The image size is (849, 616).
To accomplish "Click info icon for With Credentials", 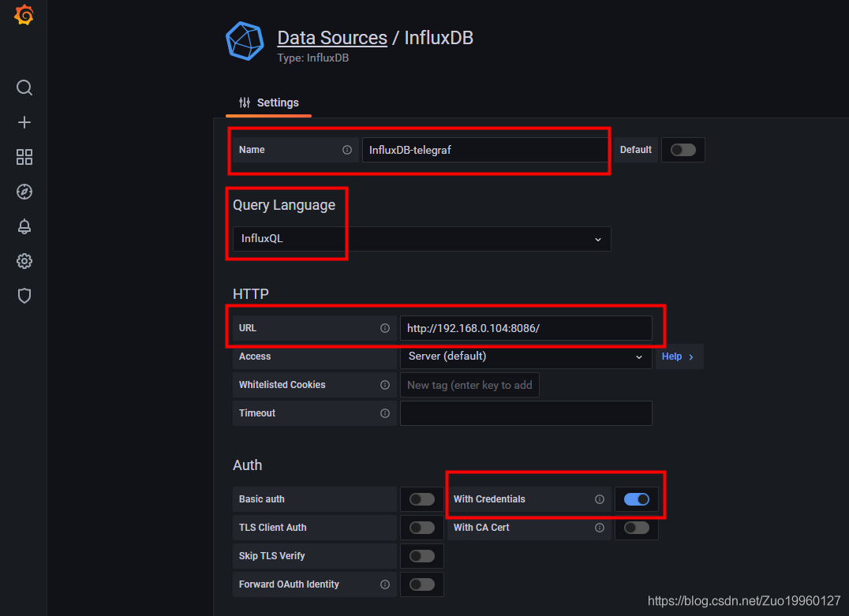I will coord(600,499).
